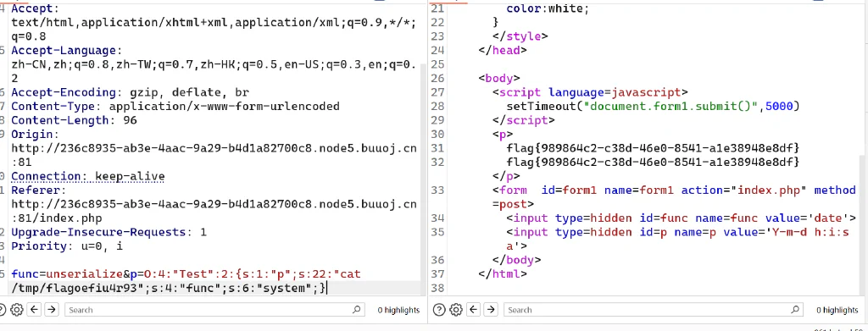Click the setTimeout document.form1.submit line
The height and width of the screenshot is (331, 868).
click(654, 106)
